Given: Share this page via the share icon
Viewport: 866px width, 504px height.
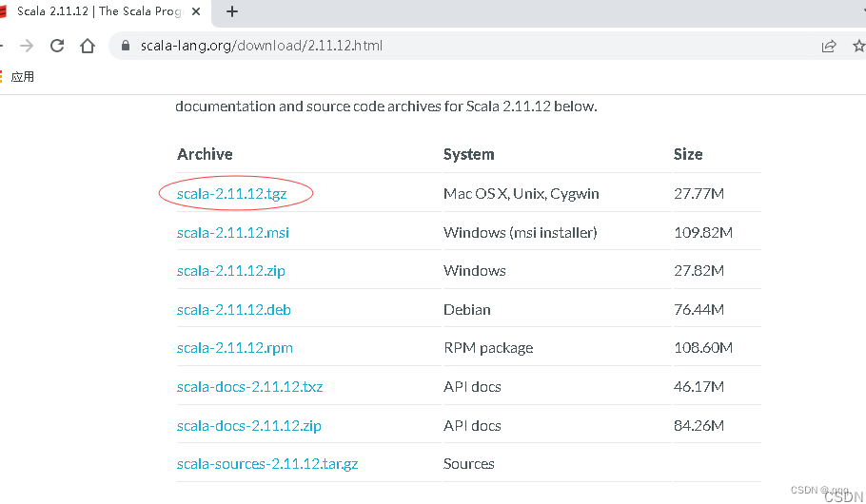Looking at the screenshot, I should pos(829,47).
